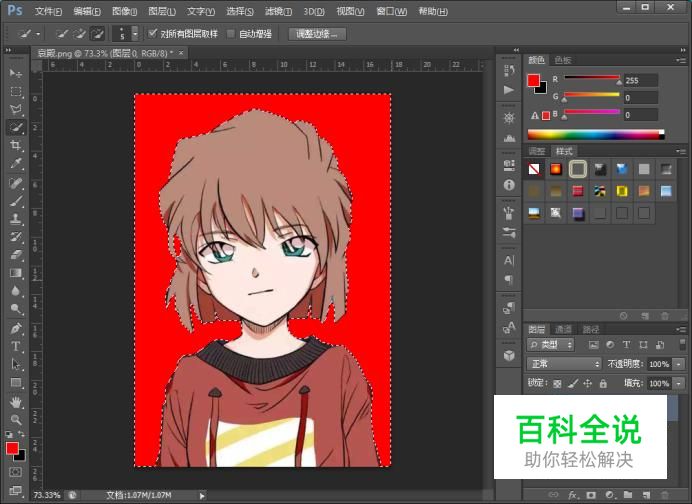Click the foreground red swatch in toolbox
Viewport: 692px width, 504px height.
(x=11, y=448)
